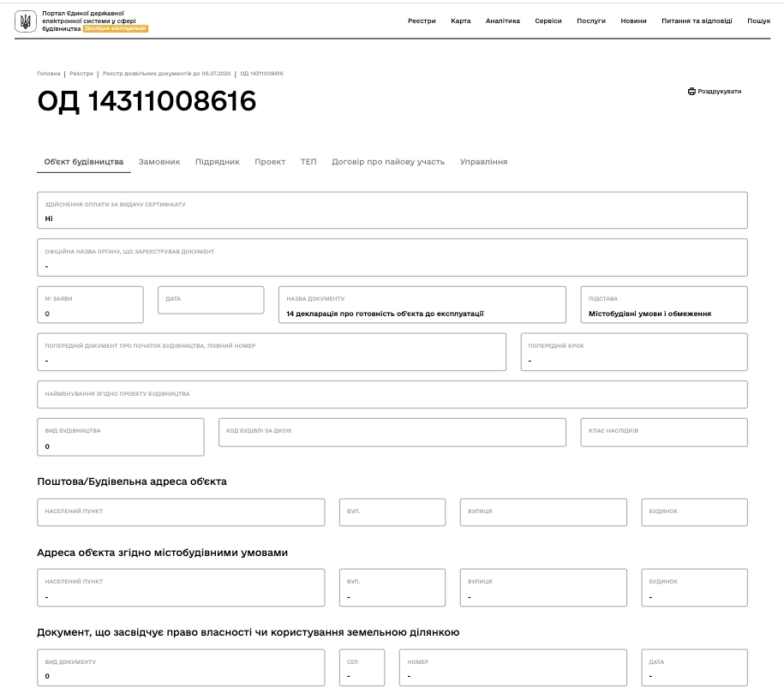
Task: Open Реєстр дозвільних документів до 06.07.2020 breadcrumb
Action: (x=166, y=74)
